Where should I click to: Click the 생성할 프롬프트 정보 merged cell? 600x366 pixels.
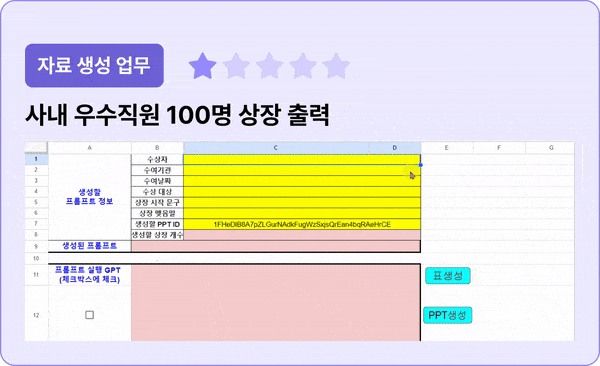coord(90,197)
